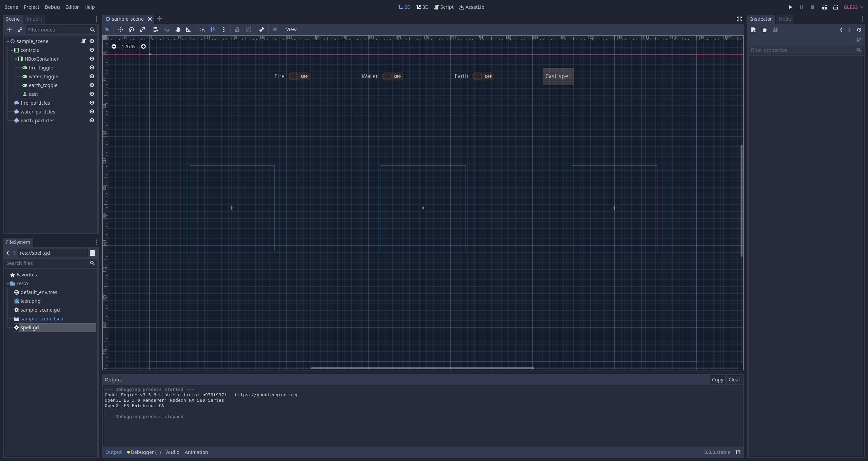Play the project

(x=790, y=7)
